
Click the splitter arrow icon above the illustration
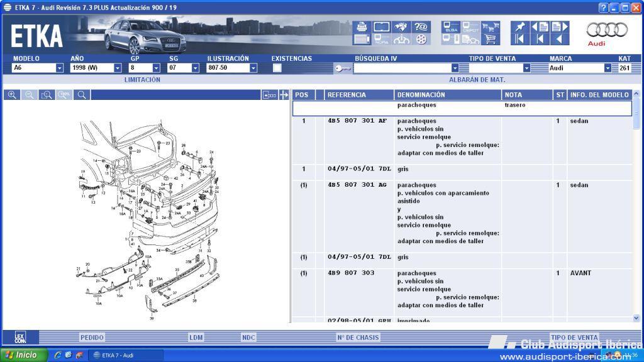pyautogui.click(x=284, y=95)
